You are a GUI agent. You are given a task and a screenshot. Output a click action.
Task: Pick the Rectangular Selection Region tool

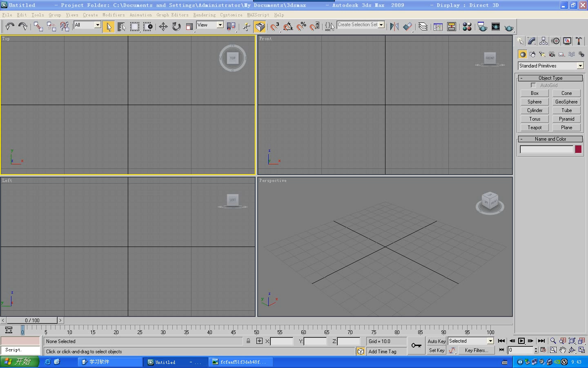[134, 27]
